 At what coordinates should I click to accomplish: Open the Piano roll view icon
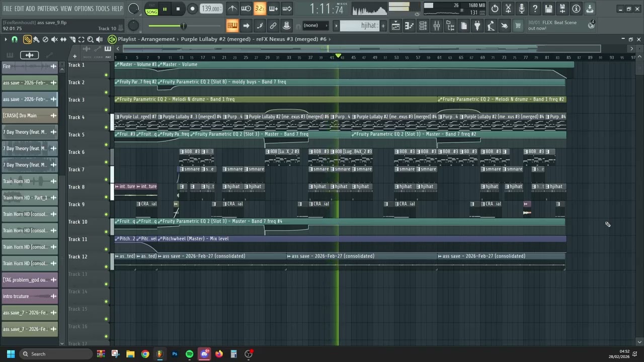[x=410, y=26]
